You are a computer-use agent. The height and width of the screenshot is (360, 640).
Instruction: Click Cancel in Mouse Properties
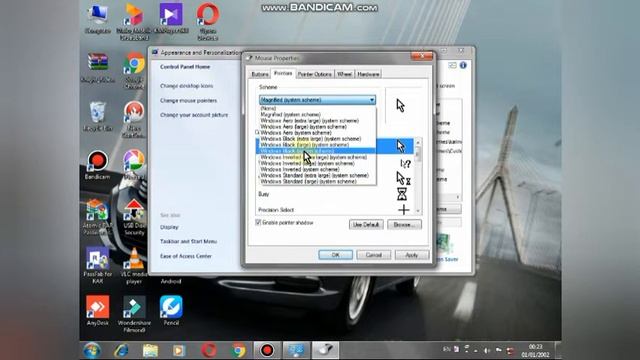coord(373,255)
